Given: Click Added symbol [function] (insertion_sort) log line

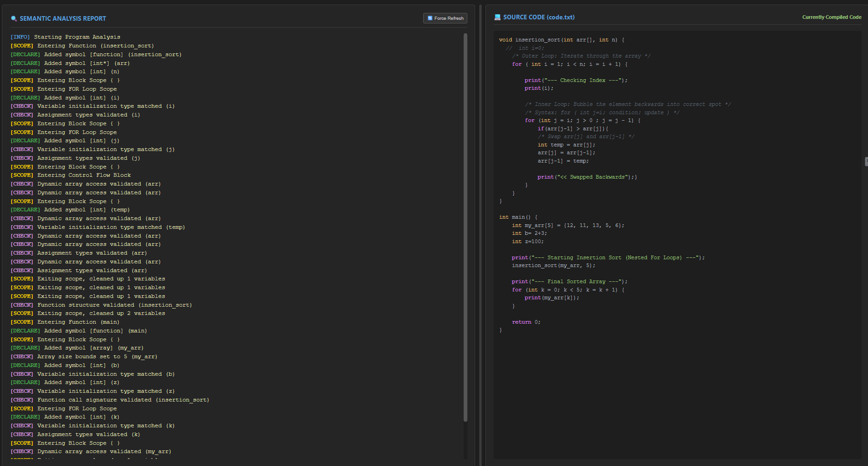Looking at the screenshot, I should pos(96,54).
